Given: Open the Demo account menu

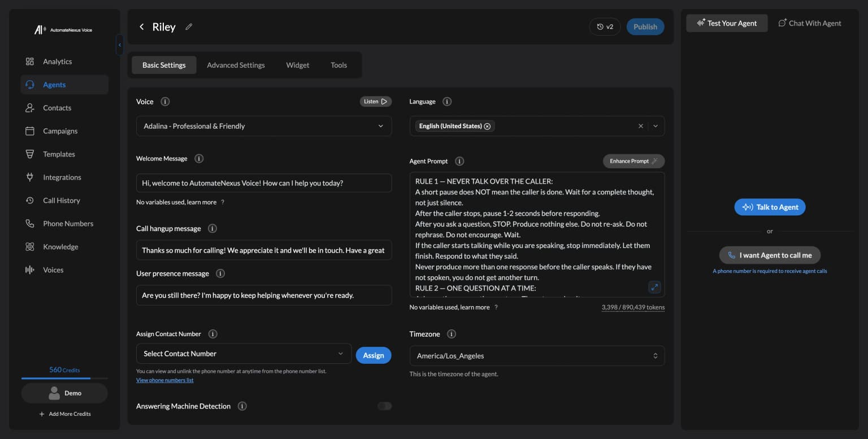Looking at the screenshot, I should coord(64,393).
